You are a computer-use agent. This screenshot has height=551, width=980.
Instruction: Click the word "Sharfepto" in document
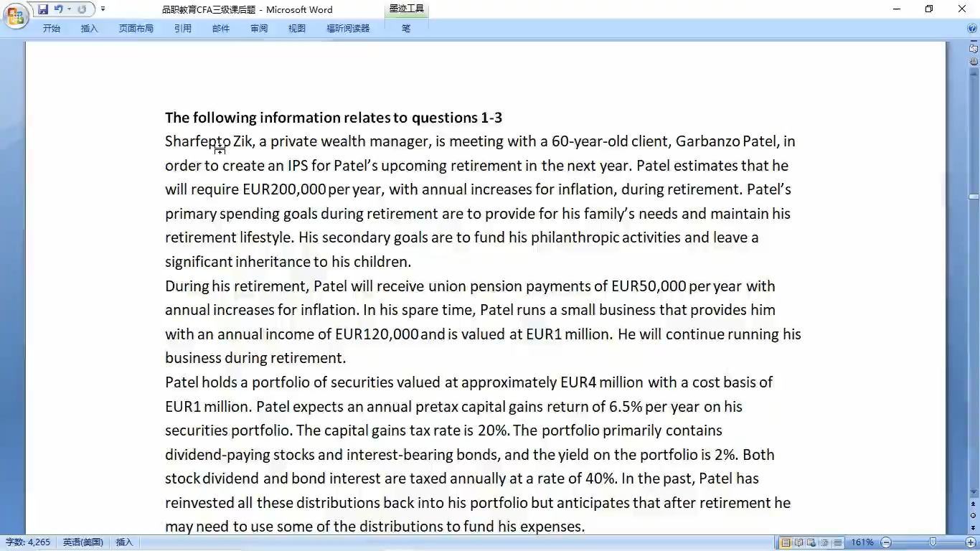tap(197, 142)
